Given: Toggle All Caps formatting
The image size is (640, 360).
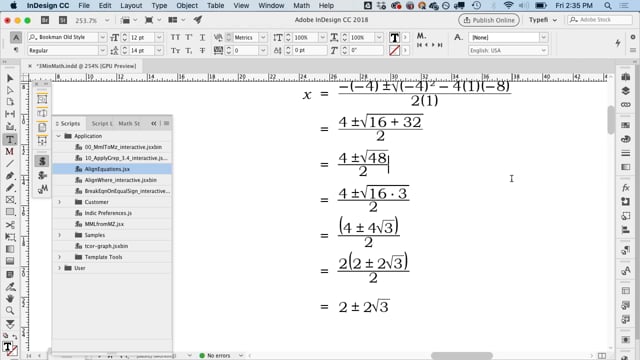Looking at the screenshot, I should pyautogui.click(x=176, y=37).
